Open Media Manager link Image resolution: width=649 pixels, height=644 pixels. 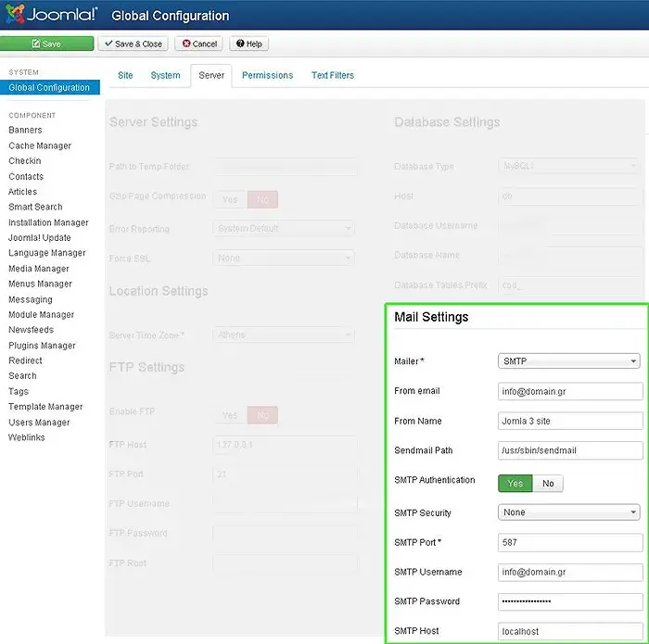39,269
